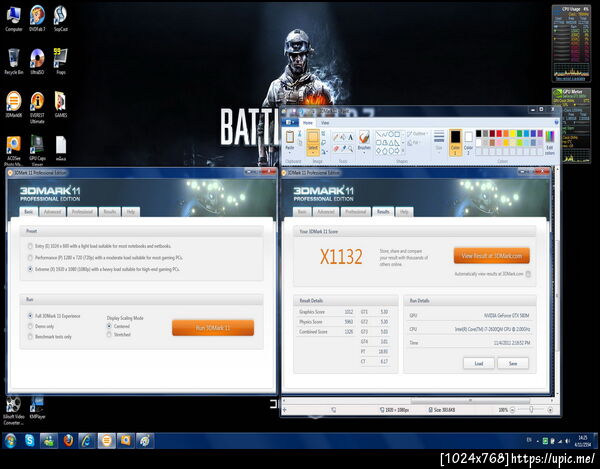Screen dimensions: 600x469
Task: Click View Result at 3DMark.com button
Action: (492, 256)
